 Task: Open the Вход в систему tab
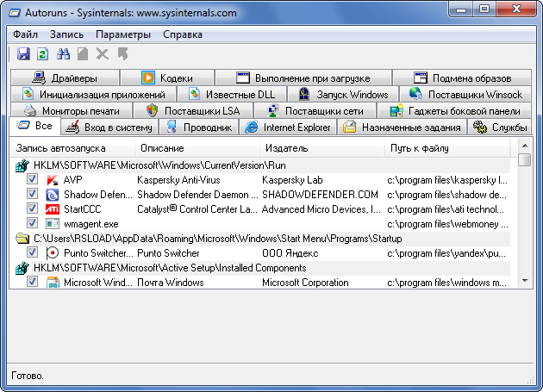[x=109, y=128]
